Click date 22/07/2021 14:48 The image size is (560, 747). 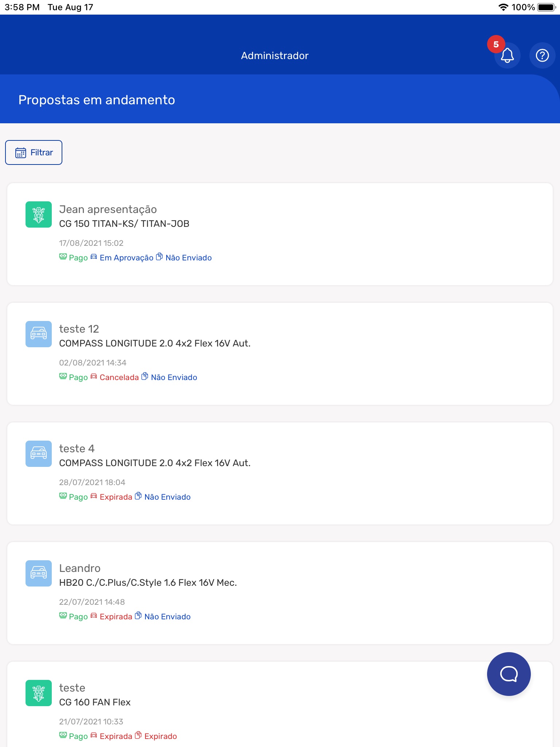click(x=92, y=602)
